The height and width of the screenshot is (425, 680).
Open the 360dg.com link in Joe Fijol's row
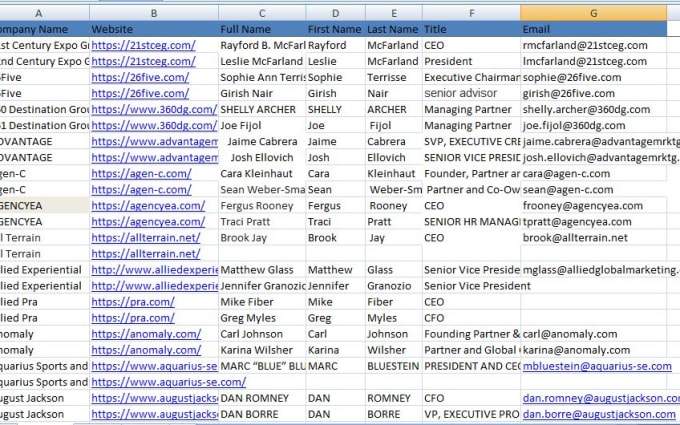154,125
